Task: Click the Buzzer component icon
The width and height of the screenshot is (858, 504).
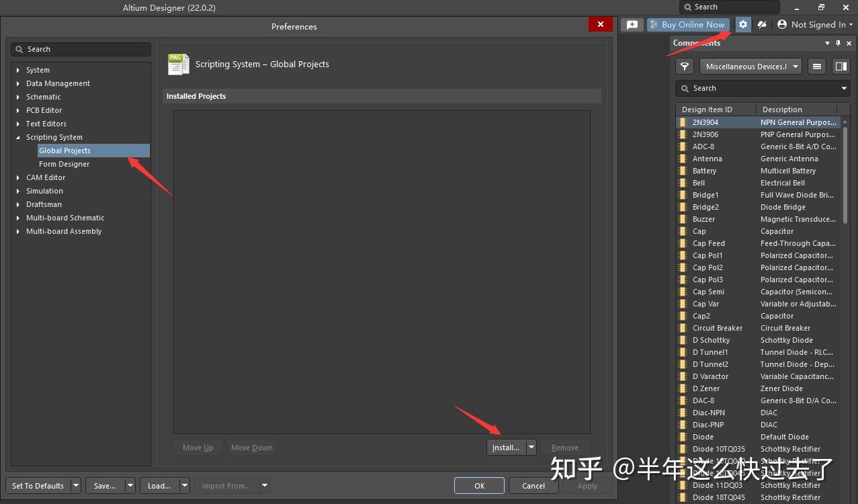Action: point(683,219)
